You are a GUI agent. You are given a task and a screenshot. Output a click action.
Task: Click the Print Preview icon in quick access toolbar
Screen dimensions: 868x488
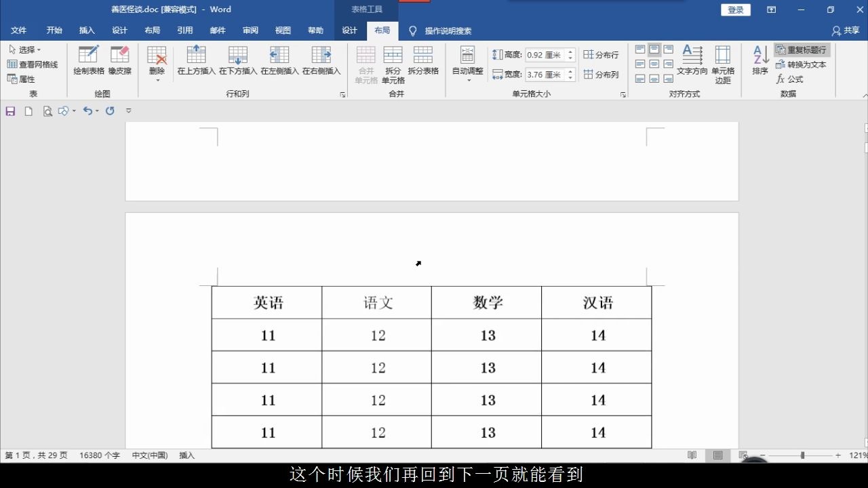pyautogui.click(x=47, y=111)
